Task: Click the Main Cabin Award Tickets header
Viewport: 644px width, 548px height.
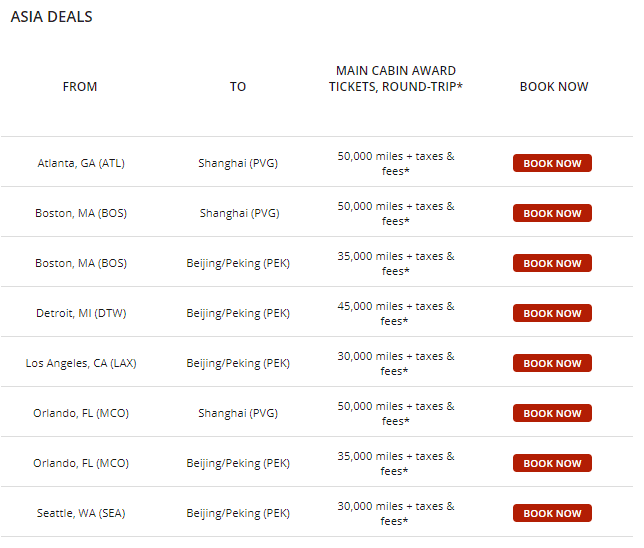Action: tap(396, 79)
